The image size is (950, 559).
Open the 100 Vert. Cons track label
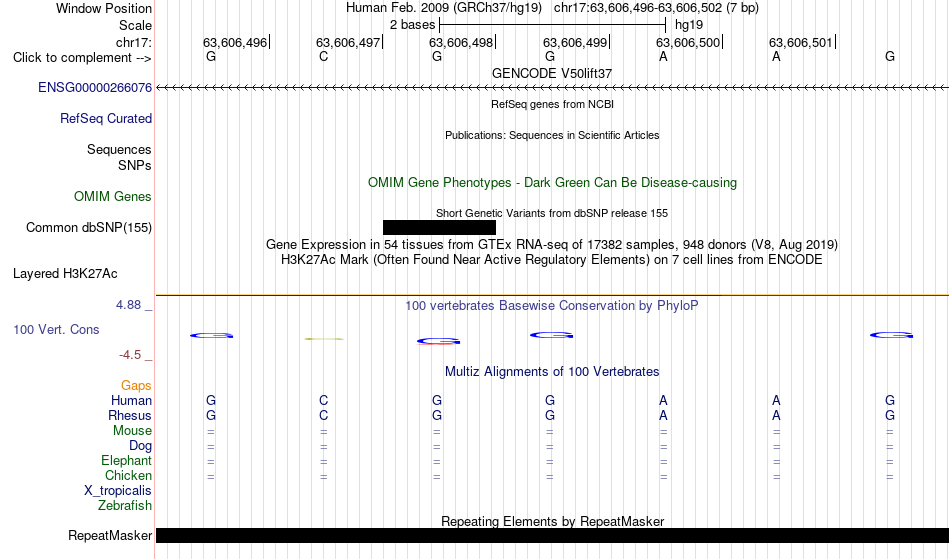pos(56,329)
